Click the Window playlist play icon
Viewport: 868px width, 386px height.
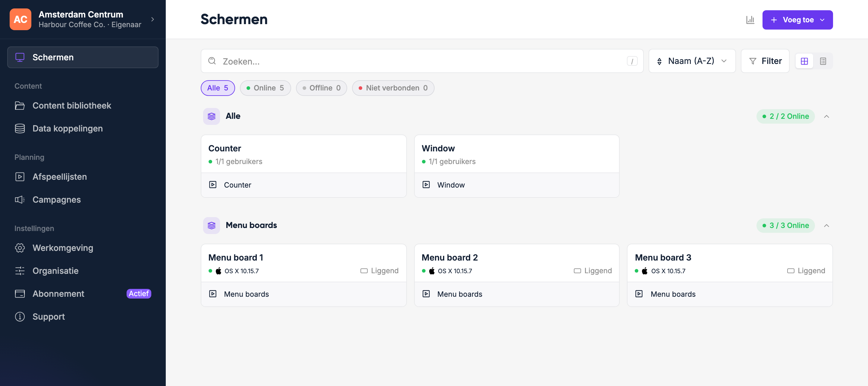(x=426, y=185)
